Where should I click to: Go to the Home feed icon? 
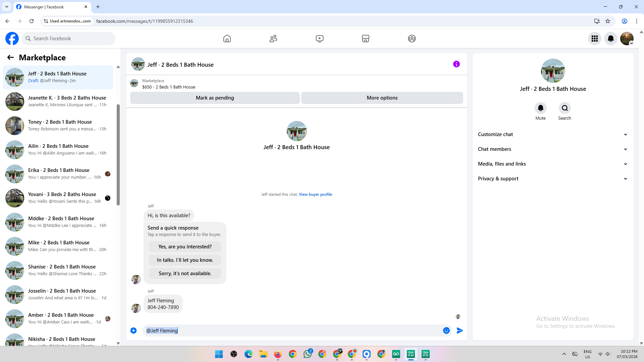coord(227,39)
